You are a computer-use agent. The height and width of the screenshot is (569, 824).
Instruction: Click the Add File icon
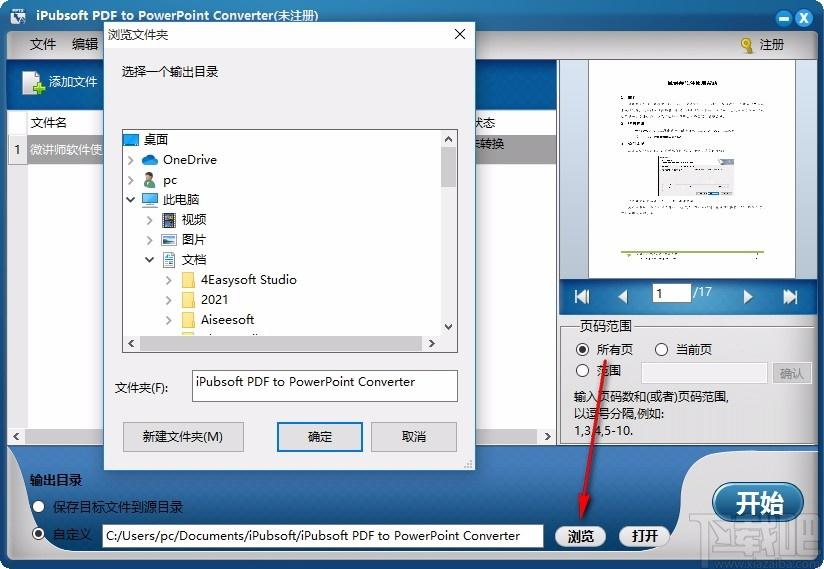tap(33, 82)
